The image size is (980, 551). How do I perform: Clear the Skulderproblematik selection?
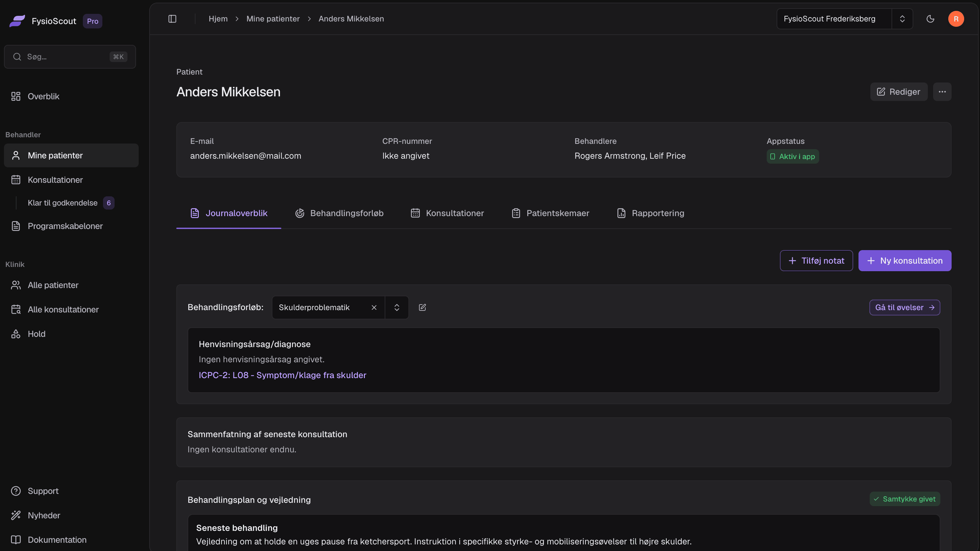click(x=374, y=307)
